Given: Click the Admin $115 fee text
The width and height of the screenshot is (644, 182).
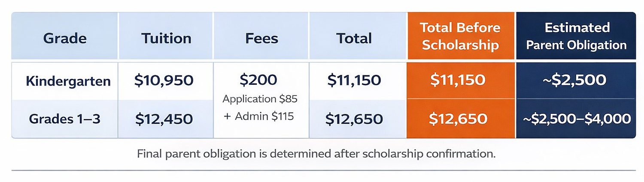Looking at the screenshot, I should [x=259, y=116].
